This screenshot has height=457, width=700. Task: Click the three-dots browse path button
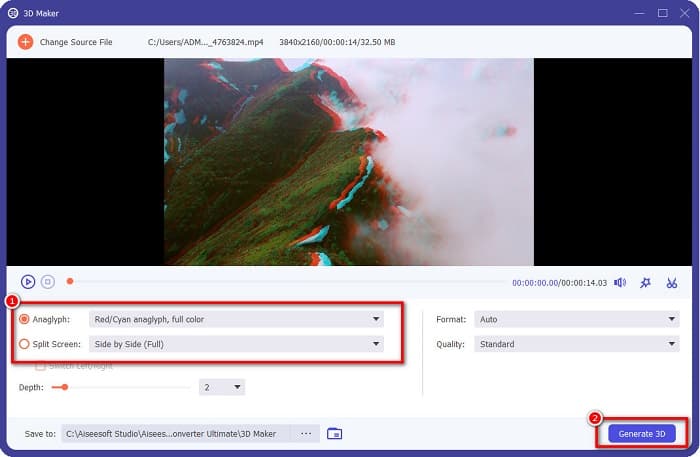pyautogui.click(x=306, y=433)
